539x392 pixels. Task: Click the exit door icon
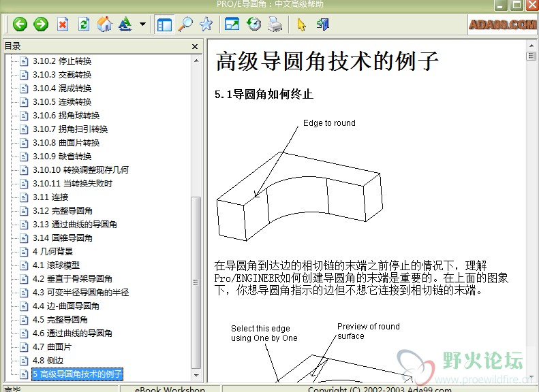coord(322,24)
